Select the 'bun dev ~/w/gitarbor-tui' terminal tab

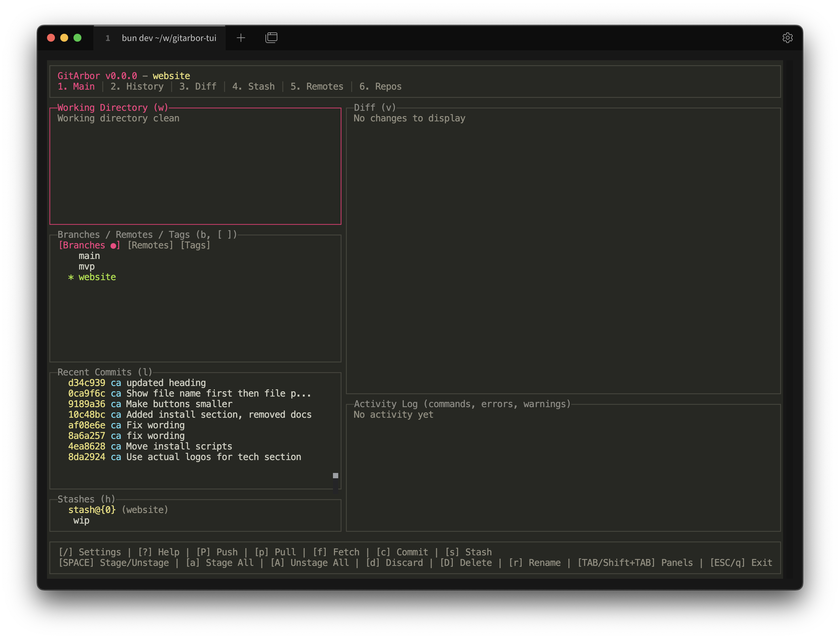coord(168,38)
